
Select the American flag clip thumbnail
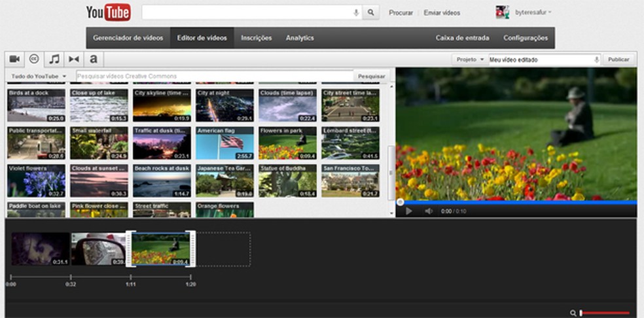tap(224, 144)
